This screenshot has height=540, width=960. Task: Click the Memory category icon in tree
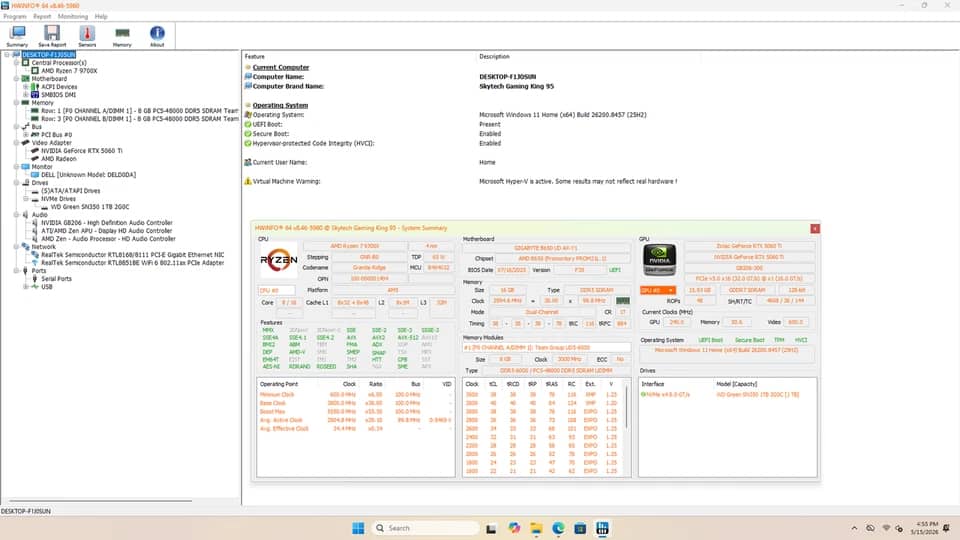pyautogui.click(x=25, y=102)
